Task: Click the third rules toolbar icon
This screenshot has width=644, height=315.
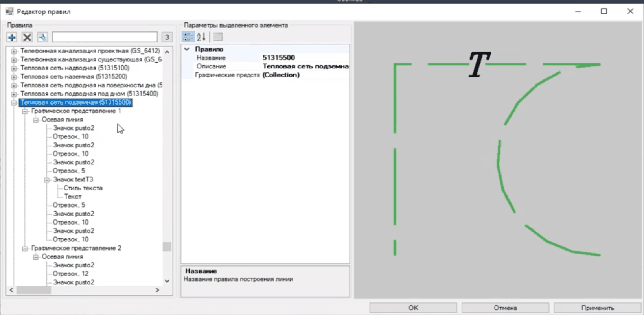Action: click(x=42, y=37)
